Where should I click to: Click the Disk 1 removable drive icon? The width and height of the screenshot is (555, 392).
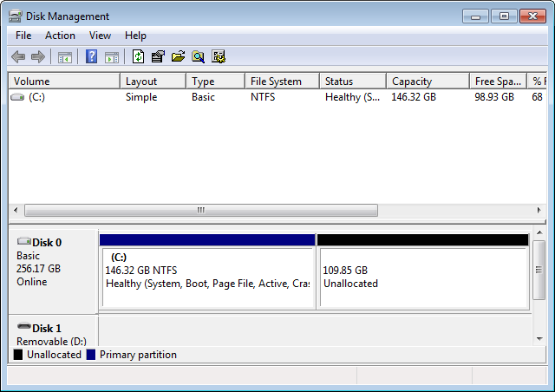pyautogui.click(x=24, y=326)
